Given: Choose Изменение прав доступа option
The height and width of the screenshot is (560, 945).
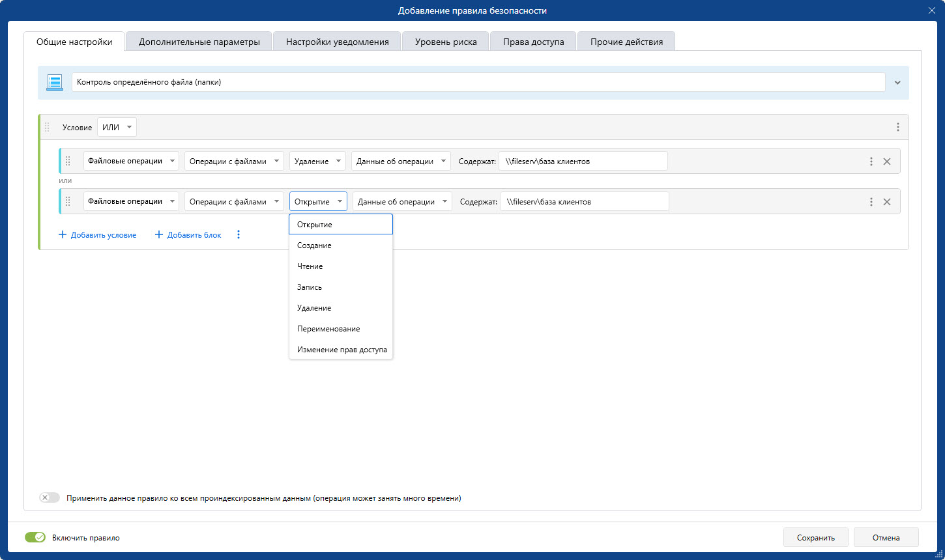Looking at the screenshot, I should click(342, 350).
